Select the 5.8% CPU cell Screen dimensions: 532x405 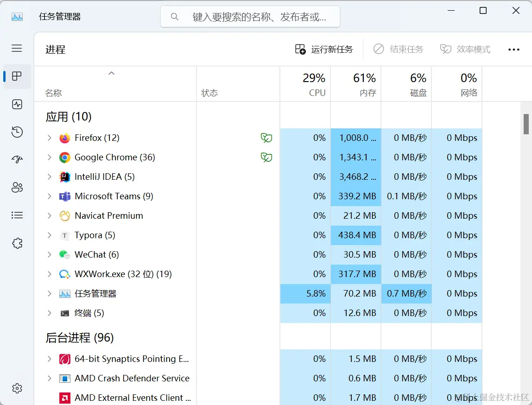tap(305, 294)
